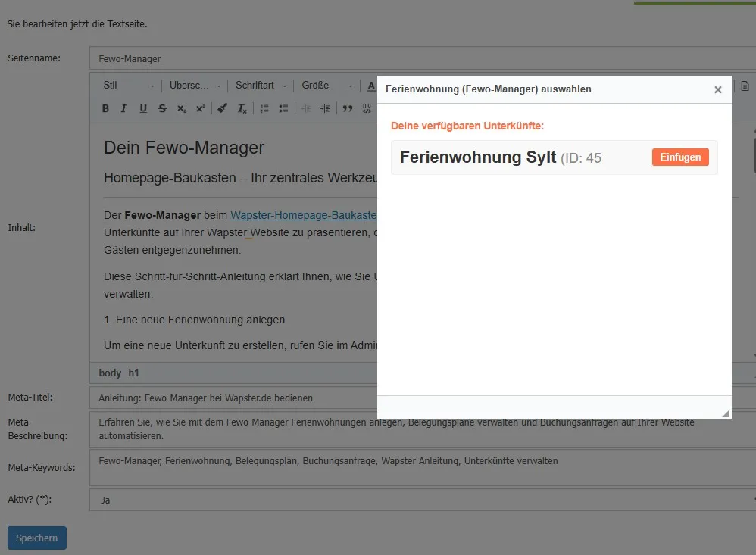The image size is (756, 555).
Task: Click the Meta-Titel input field
Action: (x=234, y=398)
